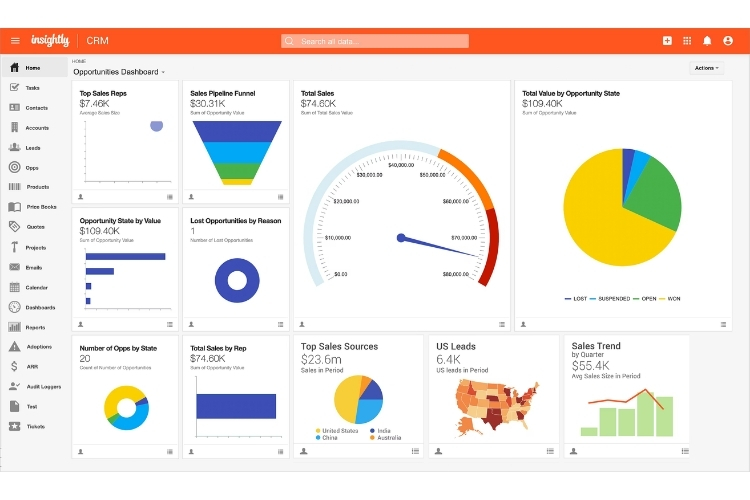Go to Contacts in the sidebar

click(x=35, y=107)
